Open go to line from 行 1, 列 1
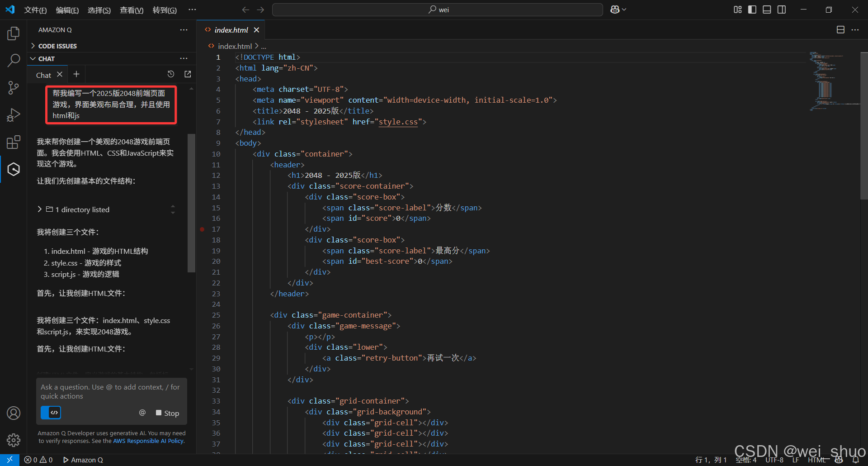Screen dimensions: 868x466 [x=711, y=460]
